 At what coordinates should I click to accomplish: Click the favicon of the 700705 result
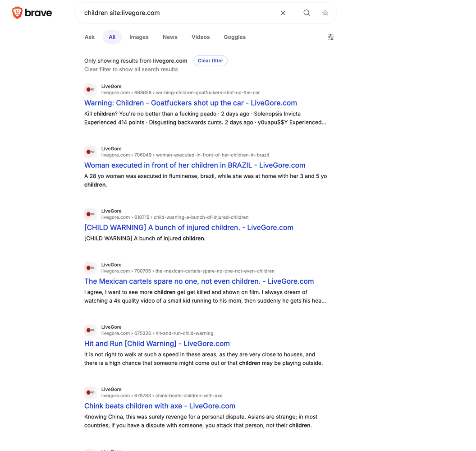[91, 268]
